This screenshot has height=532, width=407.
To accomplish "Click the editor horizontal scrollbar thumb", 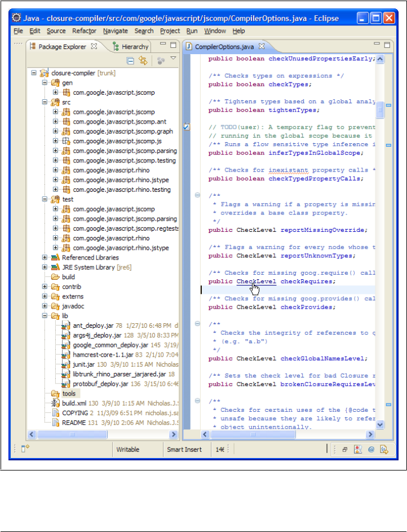I will 253,434.
